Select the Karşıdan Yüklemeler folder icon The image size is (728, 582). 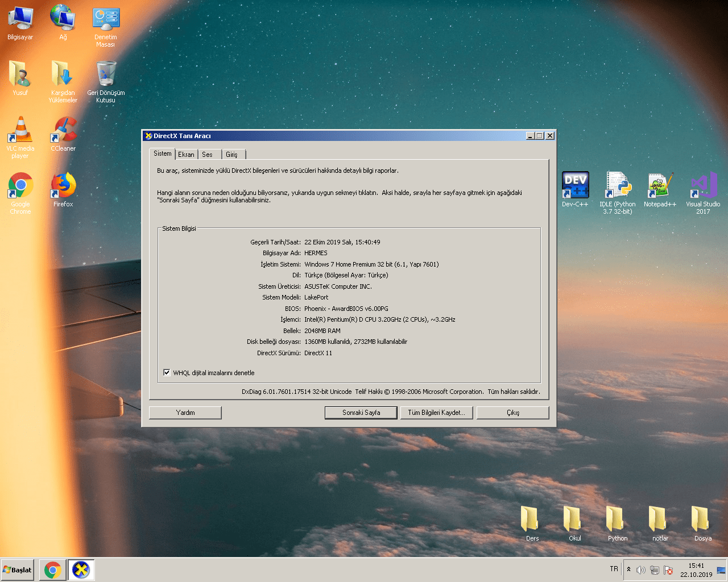[x=63, y=81]
